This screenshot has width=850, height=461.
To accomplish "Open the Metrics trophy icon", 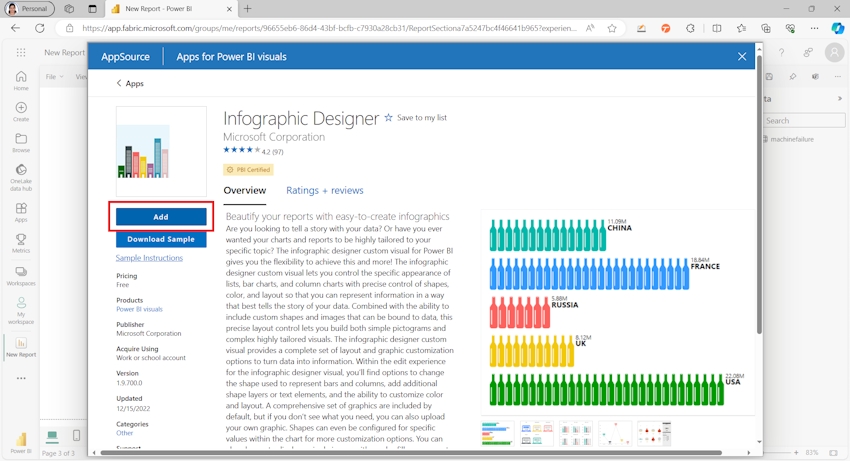I will (21, 243).
